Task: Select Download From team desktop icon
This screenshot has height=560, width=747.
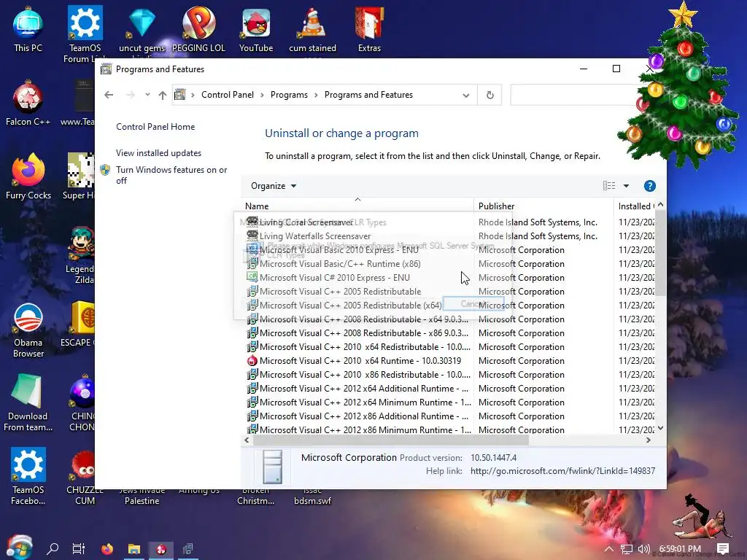Action: coord(28,402)
